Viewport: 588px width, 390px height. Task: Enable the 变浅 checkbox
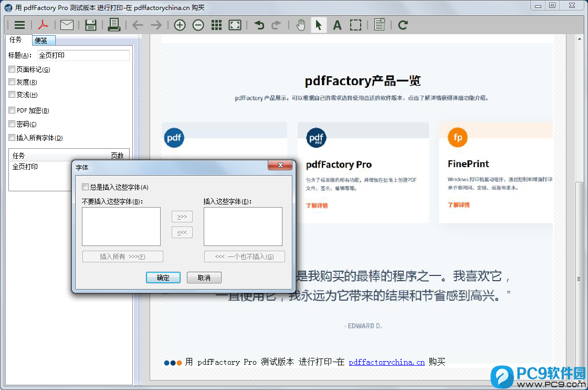coord(12,95)
